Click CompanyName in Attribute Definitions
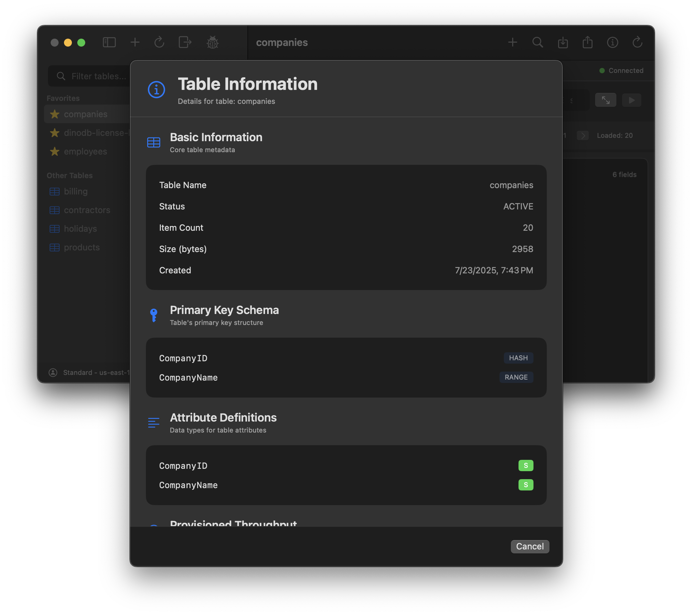Screen dimensions: 692x616 [188, 485]
